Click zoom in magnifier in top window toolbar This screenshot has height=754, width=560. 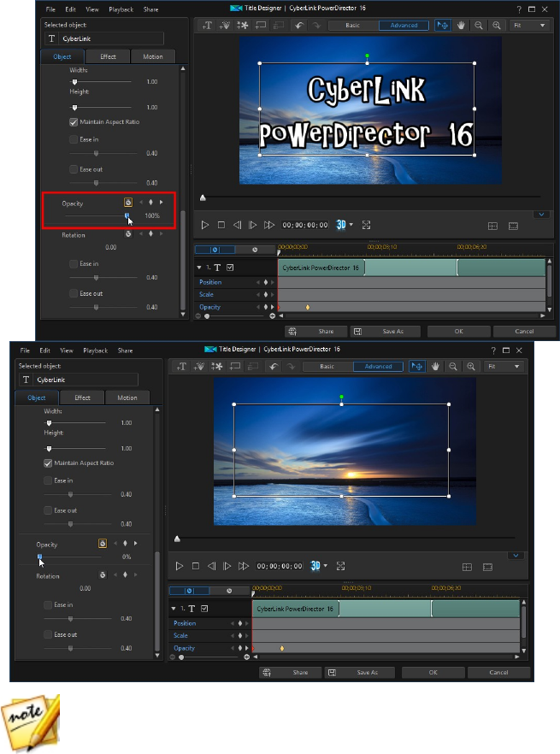pos(497,26)
